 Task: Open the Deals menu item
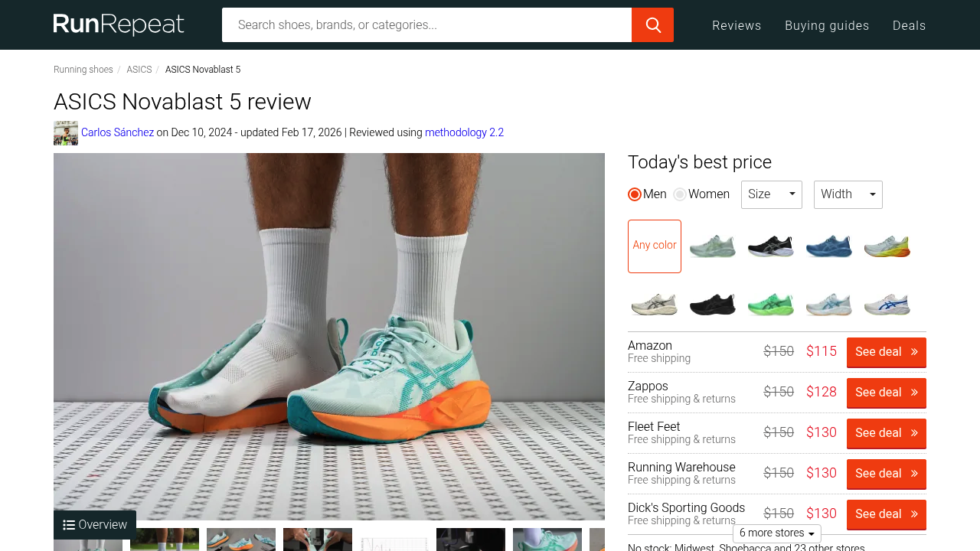click(909, 25)
